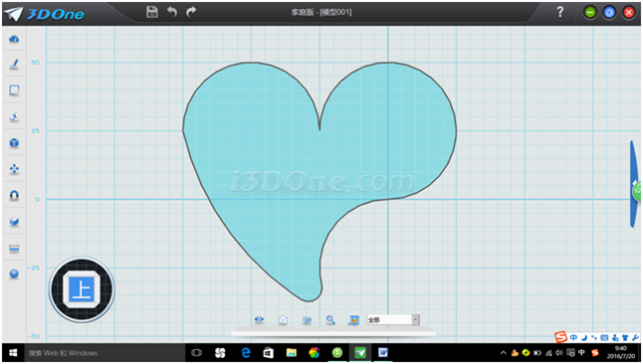Toggle visibility with the eye icon
The height and width of the screenshot is (364, 643).
tap(259, 319)
